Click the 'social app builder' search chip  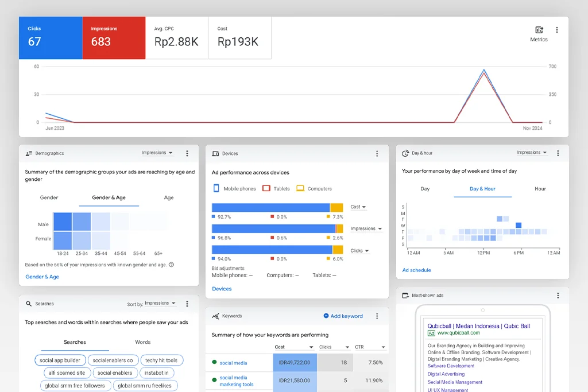[60, 360]
